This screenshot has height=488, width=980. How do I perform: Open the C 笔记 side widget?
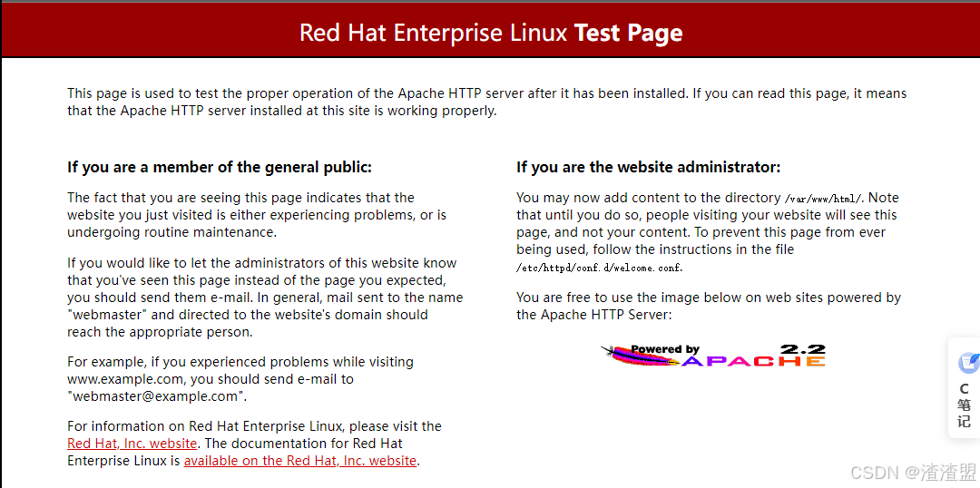tap(965, 388)
